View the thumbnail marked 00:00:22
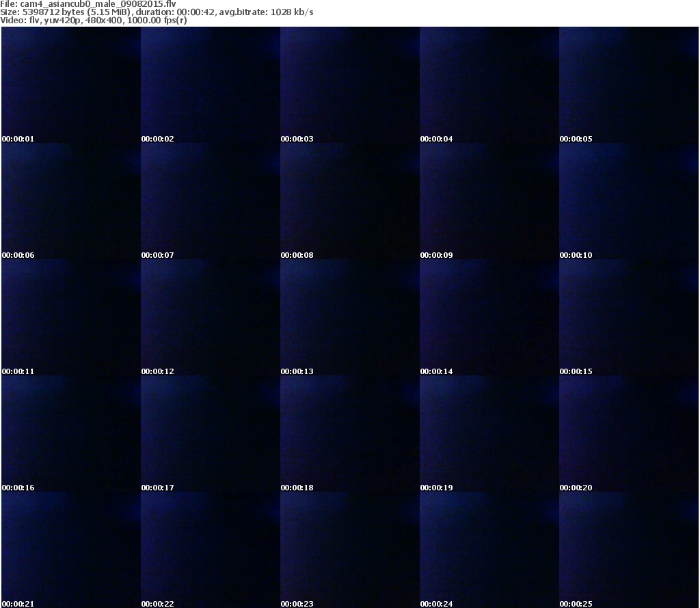This screenshot has height=608, width=700. (x=211, y=549)
